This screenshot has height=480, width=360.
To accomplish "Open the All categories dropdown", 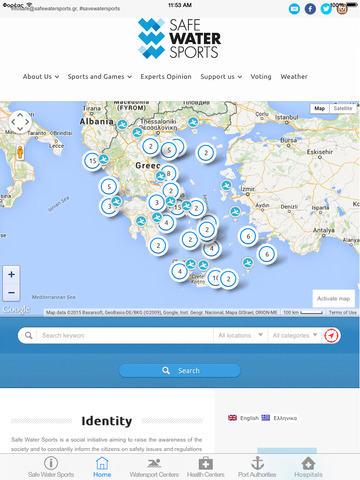I will click(x=295, y=335).
